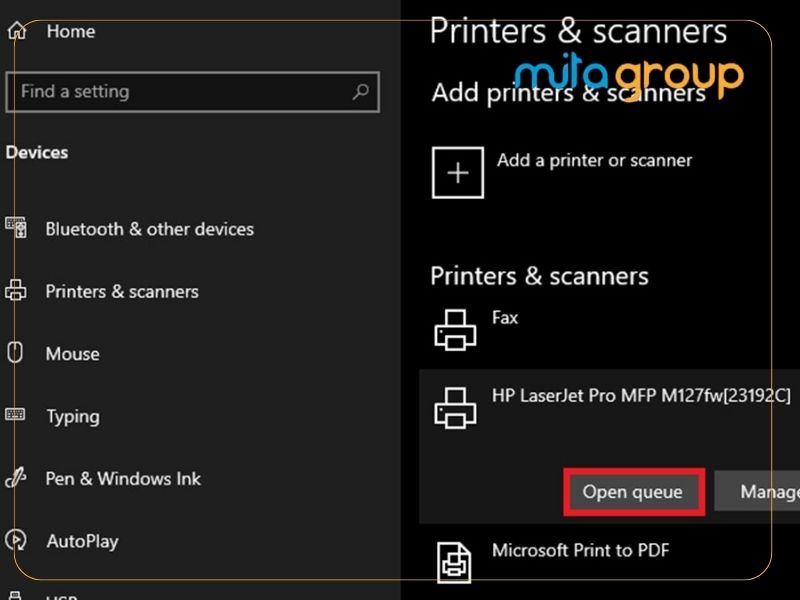Click the Pen & Windows Ink icon
This screenshot has width=800, height=600.
(16, 478)
